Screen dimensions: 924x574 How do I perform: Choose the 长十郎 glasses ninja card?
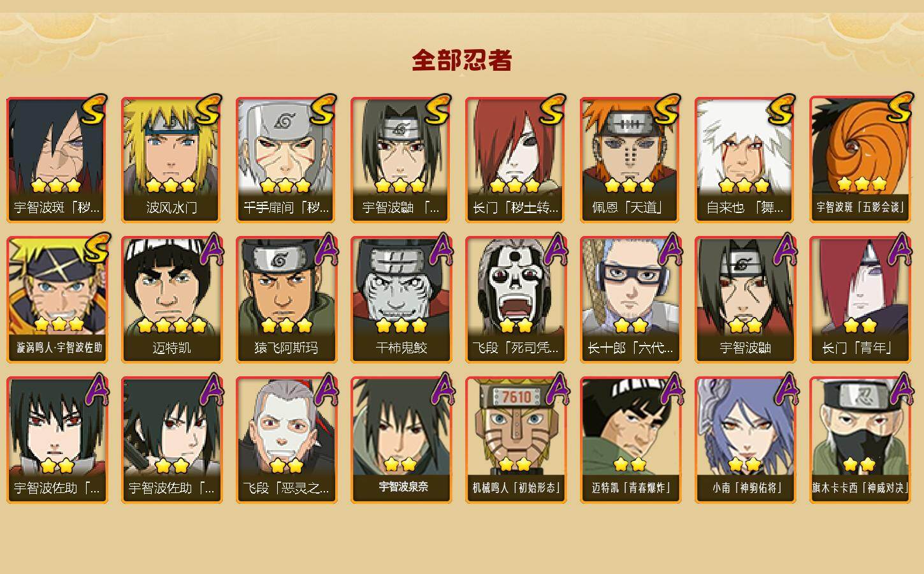point(630,300)
